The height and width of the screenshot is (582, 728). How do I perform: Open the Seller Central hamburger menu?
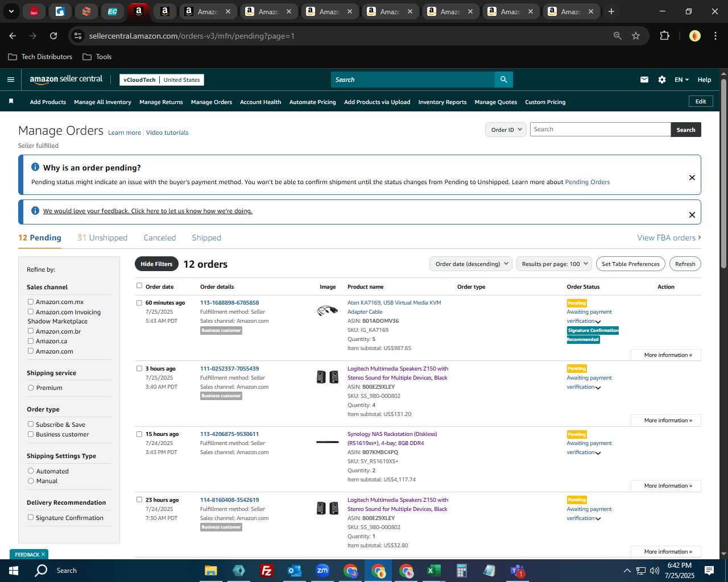[10, 80]
